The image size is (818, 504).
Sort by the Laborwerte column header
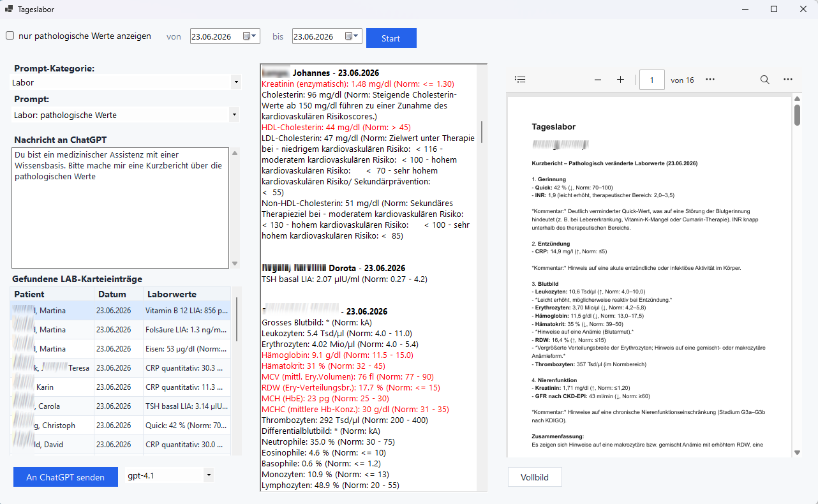pyautogui.click(x=187, y=294)
